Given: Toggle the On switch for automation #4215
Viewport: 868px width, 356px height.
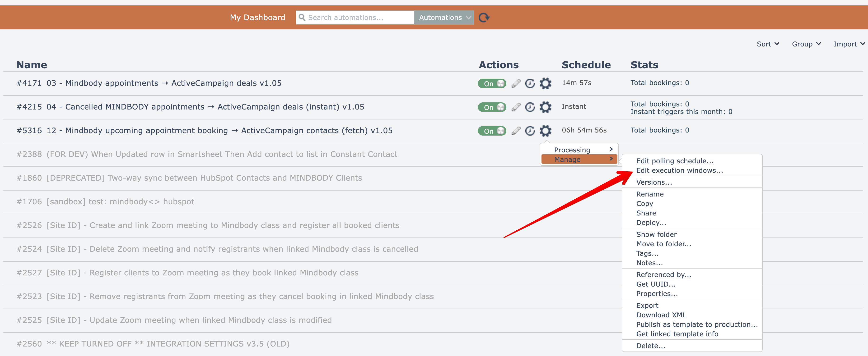Looking at the screenshot, I should 492,107.
